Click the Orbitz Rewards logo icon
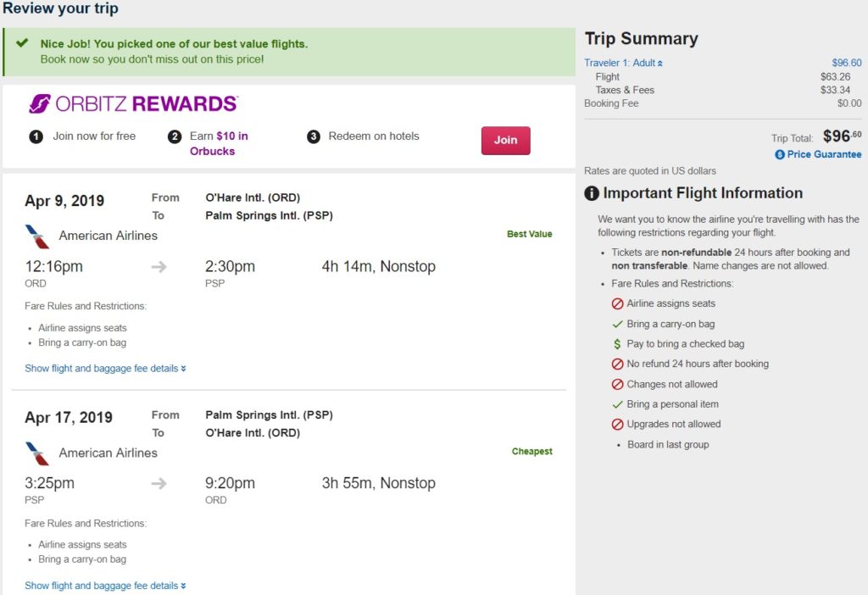868x595 pixels. pyautogui.click(x=40, y=104)
